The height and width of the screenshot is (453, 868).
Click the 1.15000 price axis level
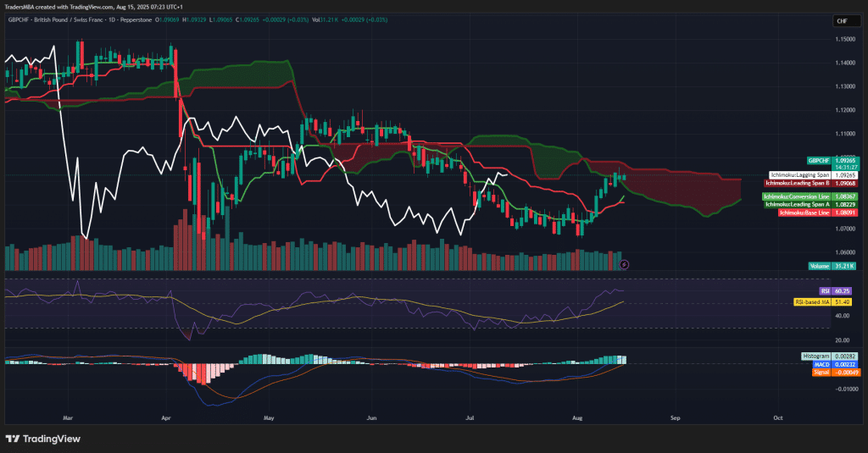pyautogui.click(x=845, y=39)
